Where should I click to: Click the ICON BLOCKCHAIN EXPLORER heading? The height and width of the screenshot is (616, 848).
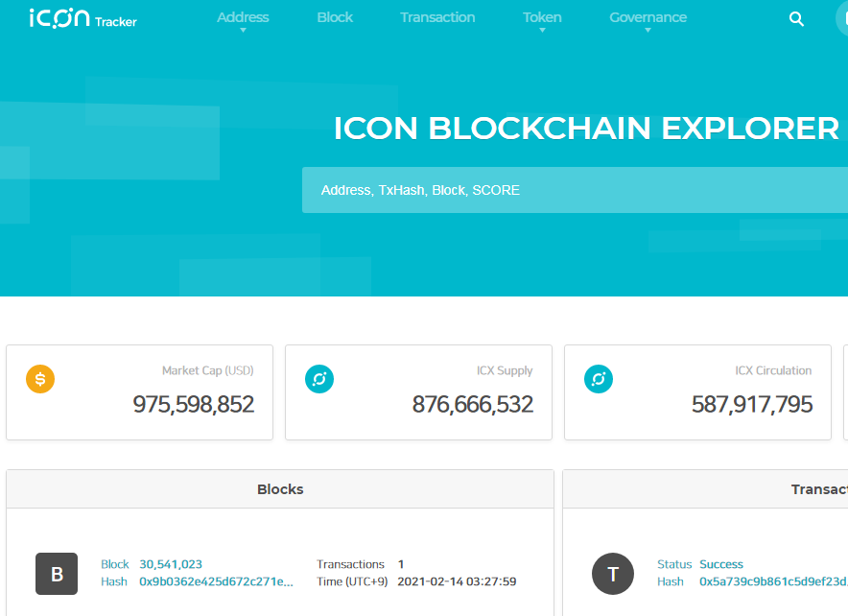(586, 129)
